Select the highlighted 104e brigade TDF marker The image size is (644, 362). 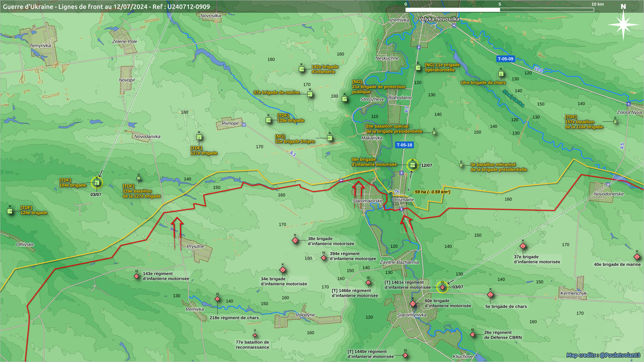point(97,183)
